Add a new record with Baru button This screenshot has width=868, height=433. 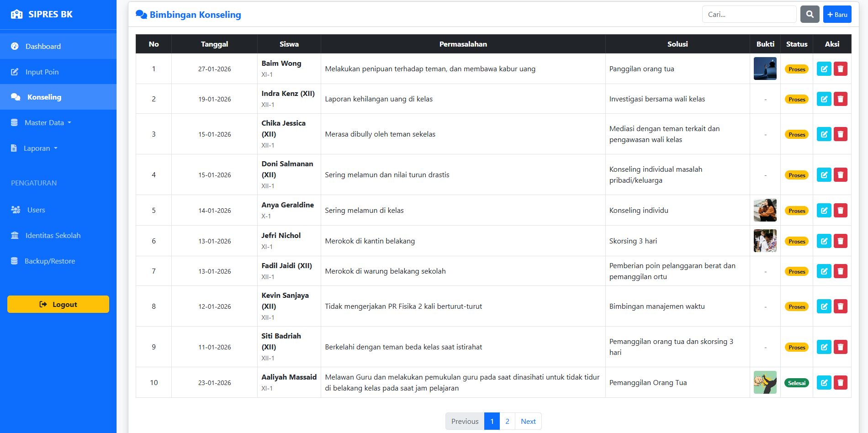point(837,14)
